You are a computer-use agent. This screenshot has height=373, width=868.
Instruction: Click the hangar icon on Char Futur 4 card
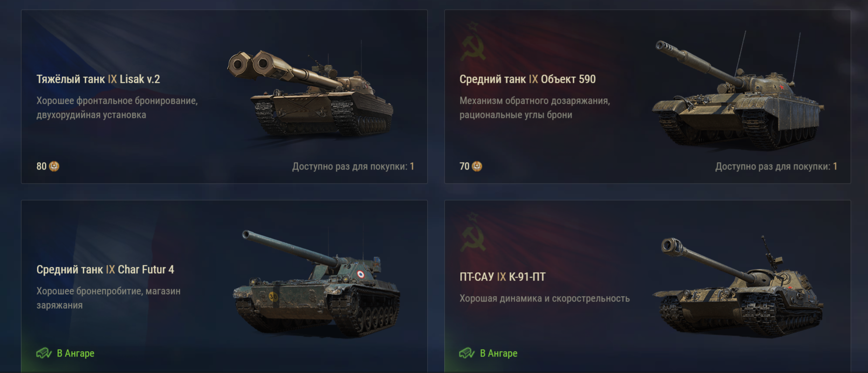pyautogui.click(x=44, y=353)
